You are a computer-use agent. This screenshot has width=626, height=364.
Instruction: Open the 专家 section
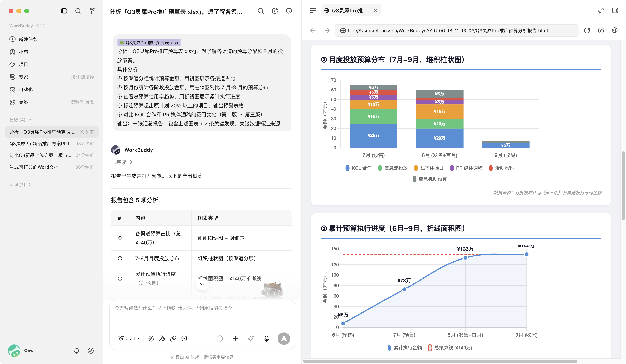coord(51,77)
